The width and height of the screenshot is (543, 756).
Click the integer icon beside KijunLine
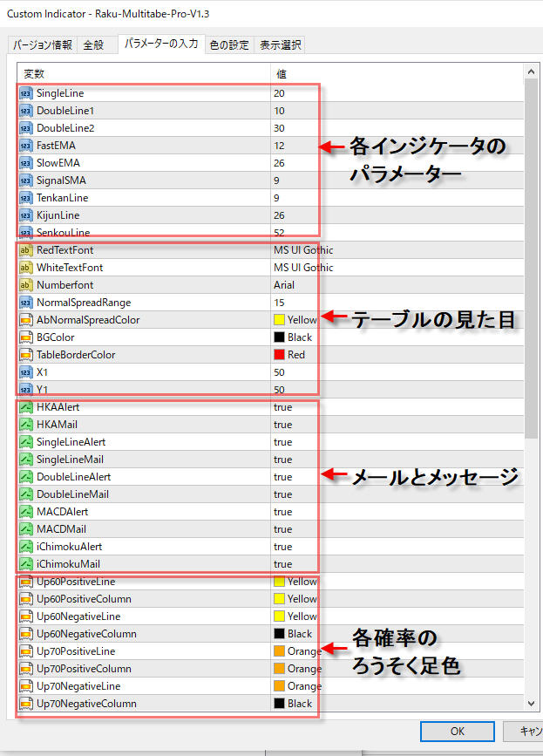[25, 215]
